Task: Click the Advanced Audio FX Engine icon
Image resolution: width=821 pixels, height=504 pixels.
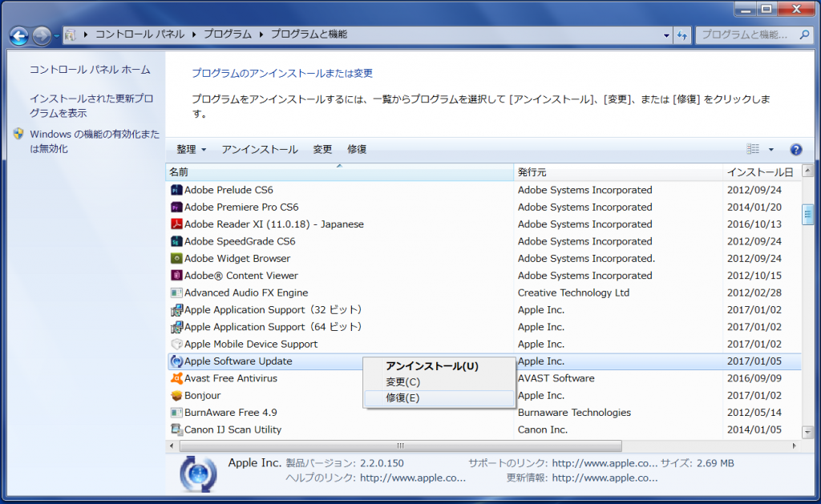Action: click(x=176, y=292)
